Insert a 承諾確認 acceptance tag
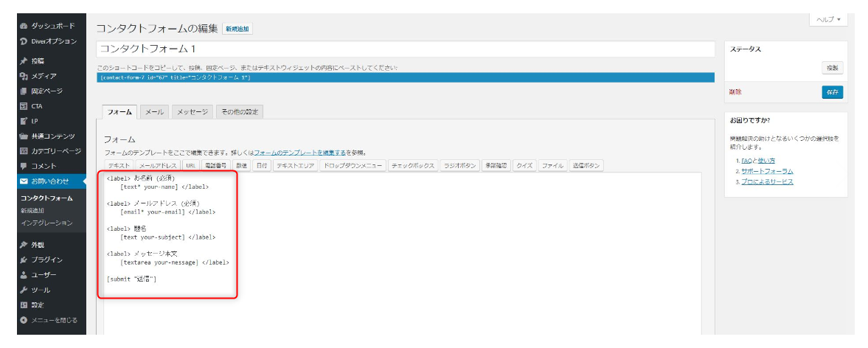 (x=496, y=166)
